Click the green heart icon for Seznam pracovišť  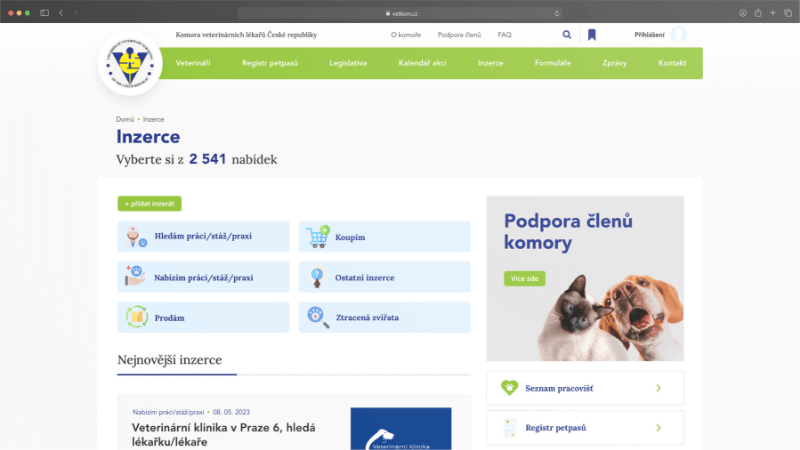pyautogui.click(x=509, y=388)
